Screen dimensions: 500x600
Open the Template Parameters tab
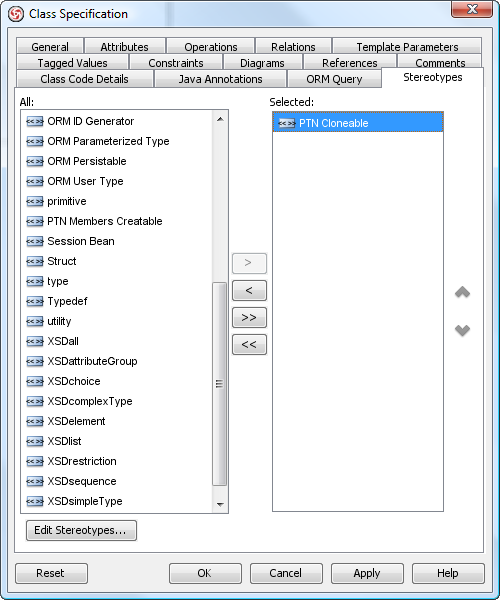tap(407, 47)
